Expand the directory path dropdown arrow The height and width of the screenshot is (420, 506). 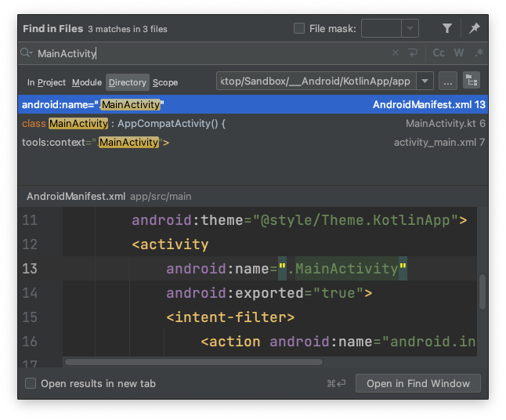click(x=425, y=81)
